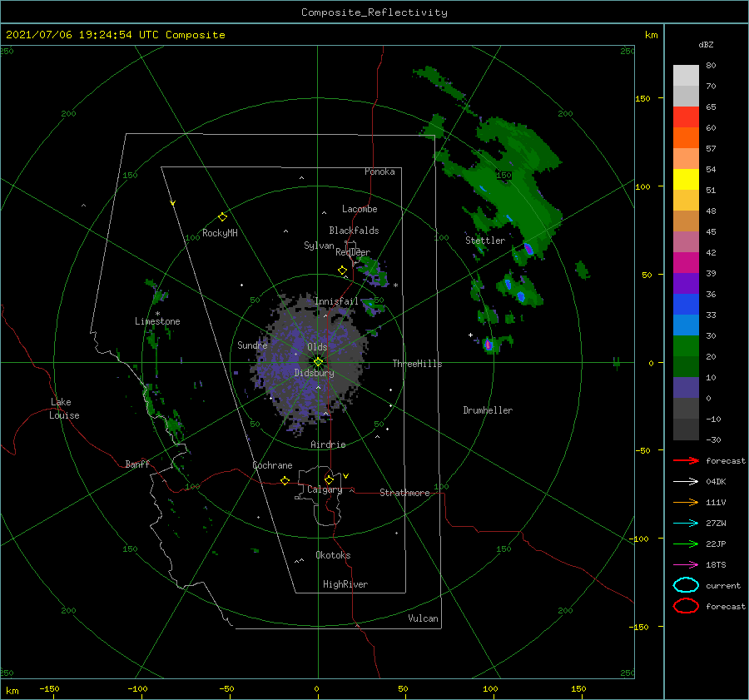Click the Calgary city label
The height and width of the screenshot is (700, 749).
(x=325, y=489)
